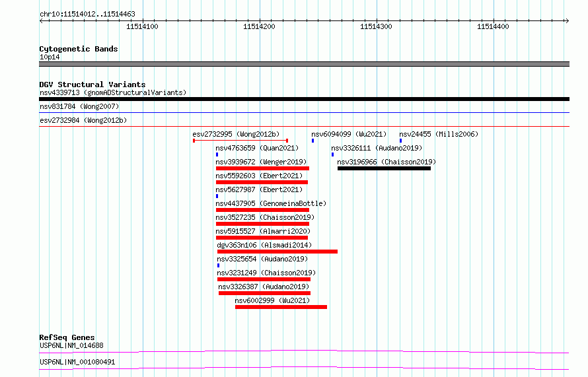Open nsv4763659 (Quan2021) label
This screenshot has width=588, height=377.
(257, 148)
